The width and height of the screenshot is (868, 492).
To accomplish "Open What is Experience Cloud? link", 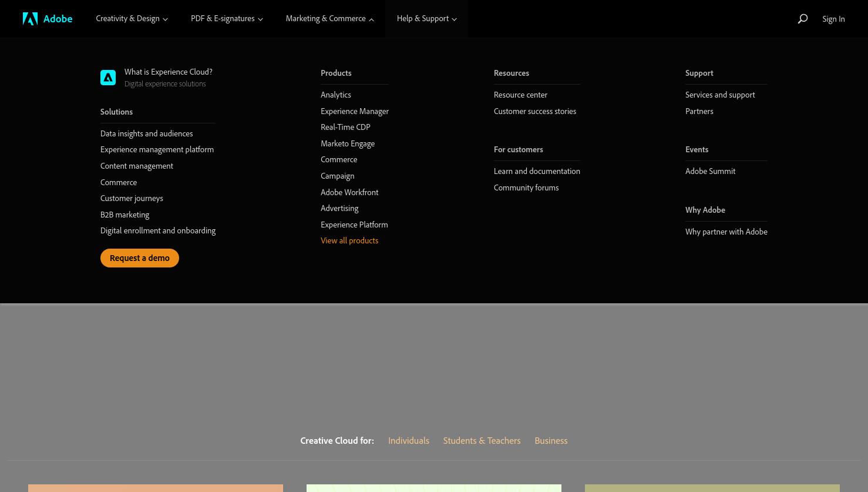I will coord(169,72).
